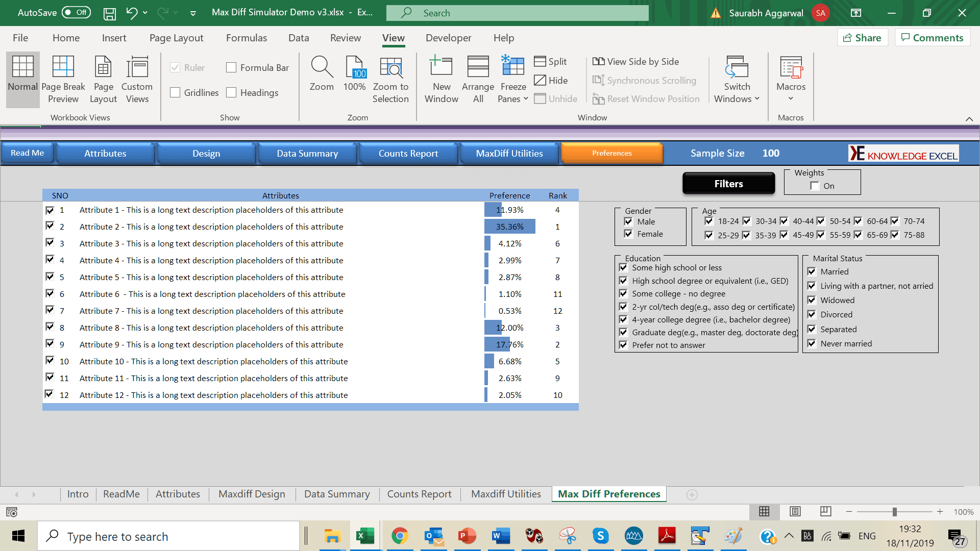Enable the Gridlines checkbox
Screen dimensions: 980x551
click(x=175, y=92)
